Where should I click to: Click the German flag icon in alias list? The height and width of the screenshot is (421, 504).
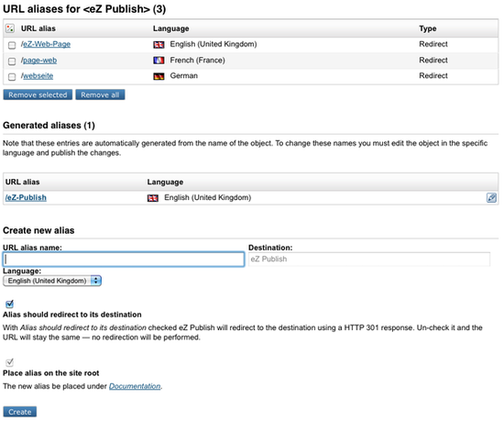coord(159,76)
